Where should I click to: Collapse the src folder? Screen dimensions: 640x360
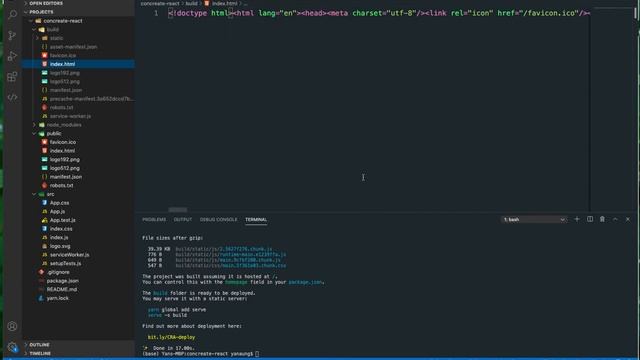point(51,194)
